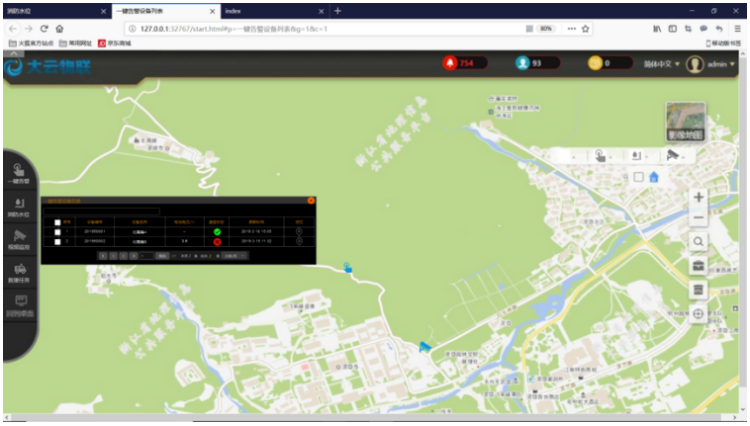Open the fire water level sidebar icon
The image size is (750, 426).
(x=19, y=208)
